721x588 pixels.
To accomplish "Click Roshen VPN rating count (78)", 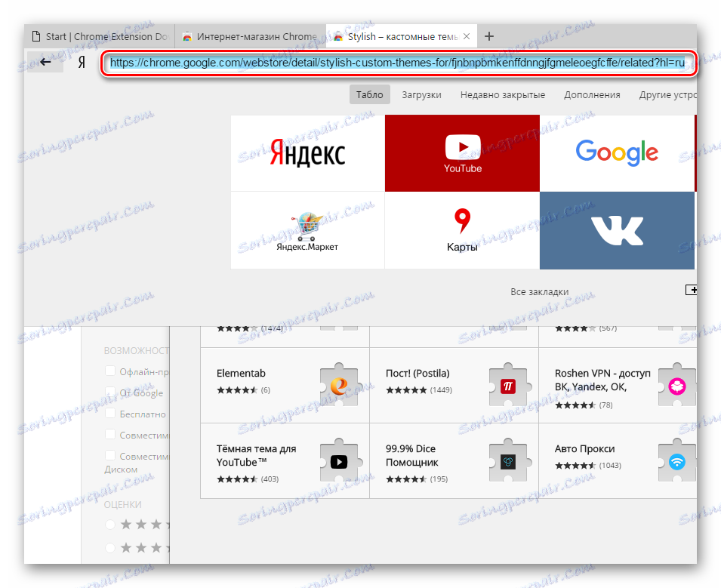I will (x=605, y=405).
